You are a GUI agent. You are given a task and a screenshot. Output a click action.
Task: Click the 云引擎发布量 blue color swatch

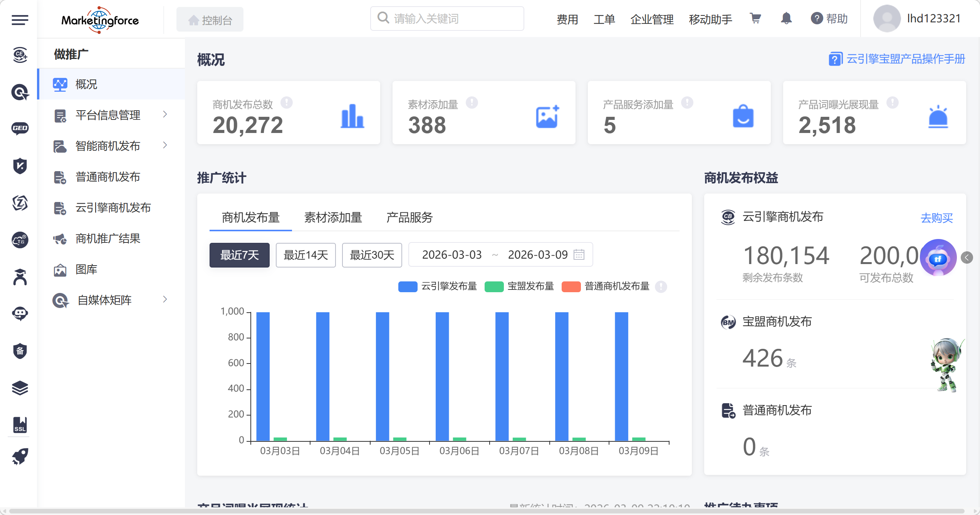[408, 287]
